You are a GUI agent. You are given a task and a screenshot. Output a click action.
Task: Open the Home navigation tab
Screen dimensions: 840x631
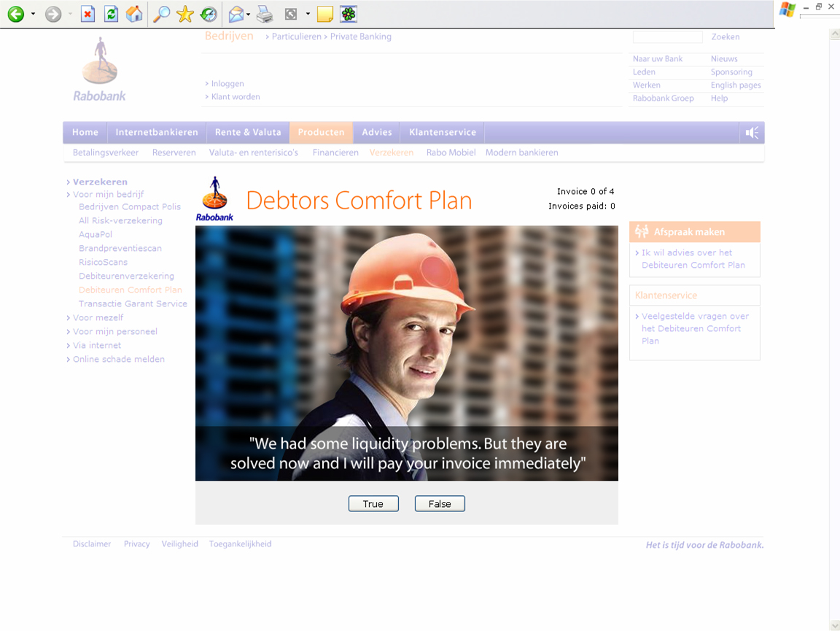[85, 133]
